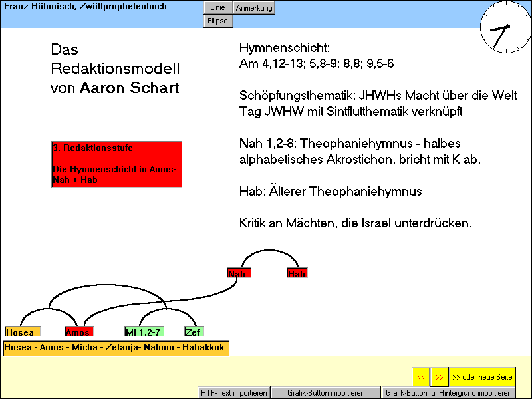Image resolution: width=532 pixels, height=399 pixels.
Task: Select the red Hab node
Action: 297,273
